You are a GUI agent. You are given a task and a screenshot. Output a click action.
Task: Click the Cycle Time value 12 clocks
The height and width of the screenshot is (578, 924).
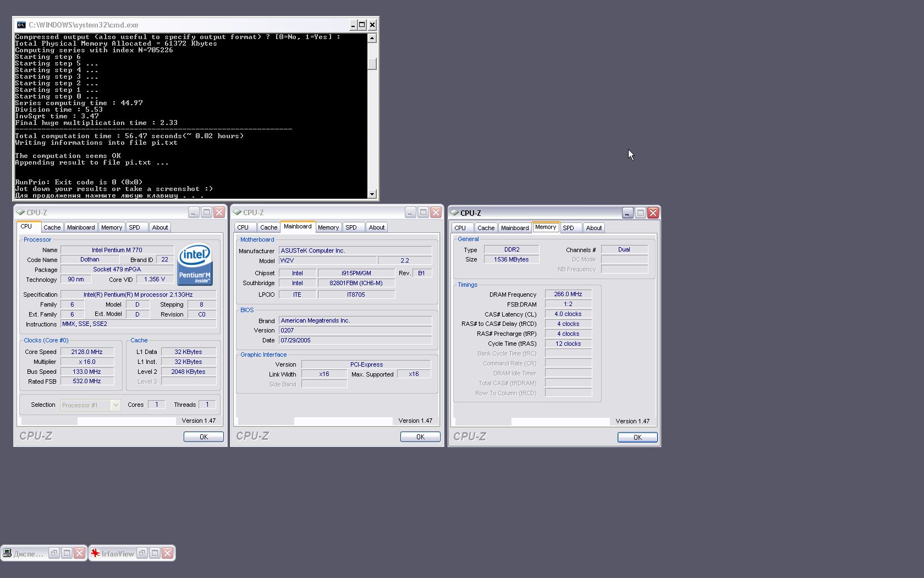pos(568,343)
